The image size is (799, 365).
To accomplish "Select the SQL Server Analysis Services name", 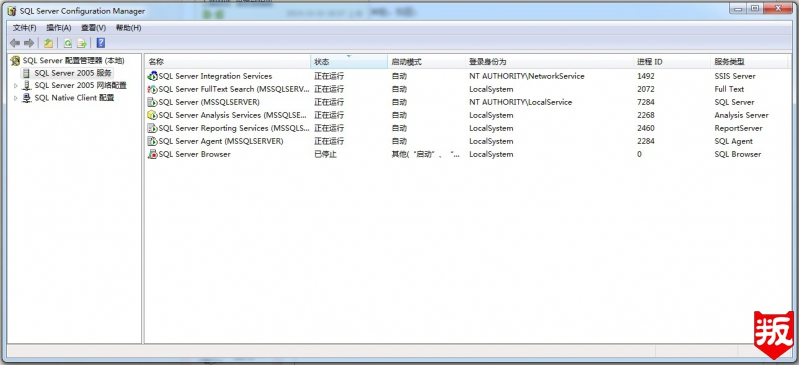I will [x=233, y=115].
